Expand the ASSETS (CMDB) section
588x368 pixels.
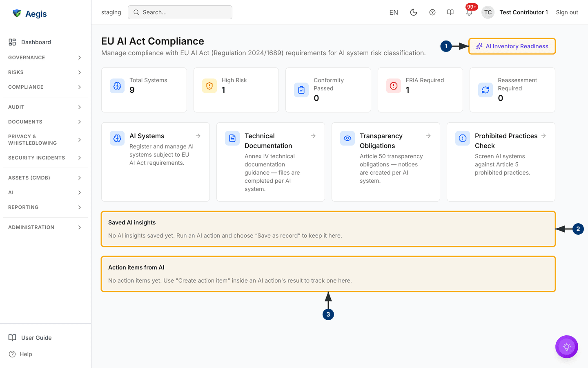click(45, 178)
